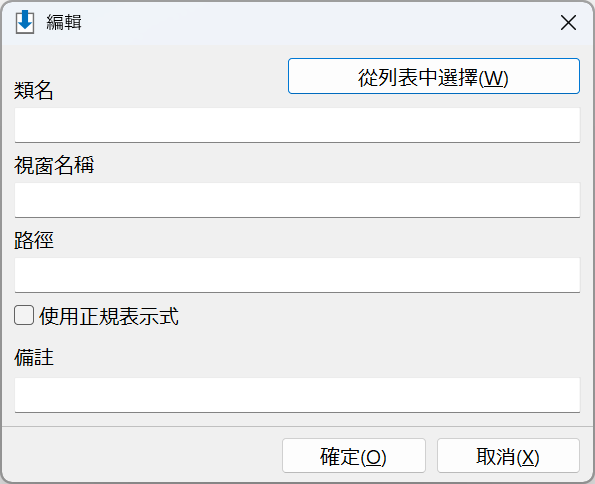Toggle the regular expression checkbox square
Screen dimensions: 595x484
[x=24, y=315]
